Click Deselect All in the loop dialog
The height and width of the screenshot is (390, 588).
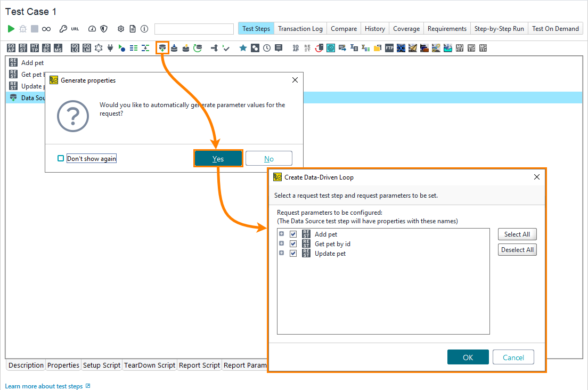point(517,249)
